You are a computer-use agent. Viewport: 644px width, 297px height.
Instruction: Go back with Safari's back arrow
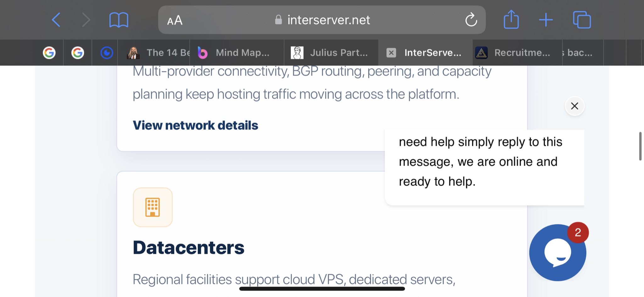coord(56,20)
